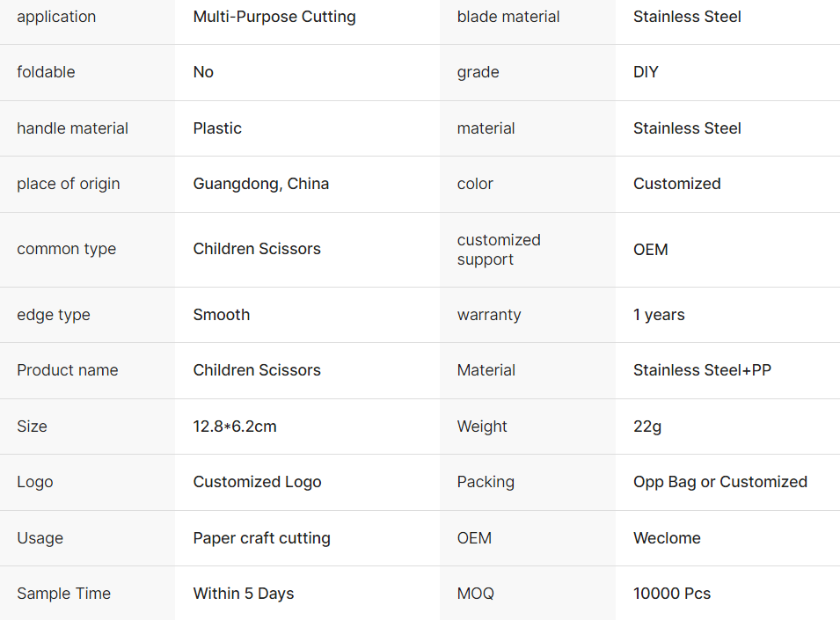Select the 'Guangdong, China' origin value
Screen dimensions: 840x620
(x=261, y=184)
